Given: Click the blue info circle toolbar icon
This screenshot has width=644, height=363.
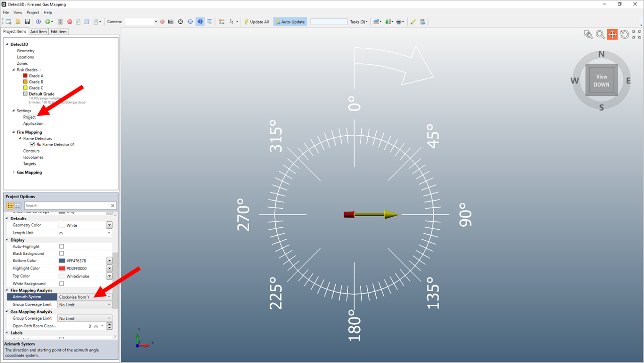Looking at the screenshot, I should click(x=38, y=22).
